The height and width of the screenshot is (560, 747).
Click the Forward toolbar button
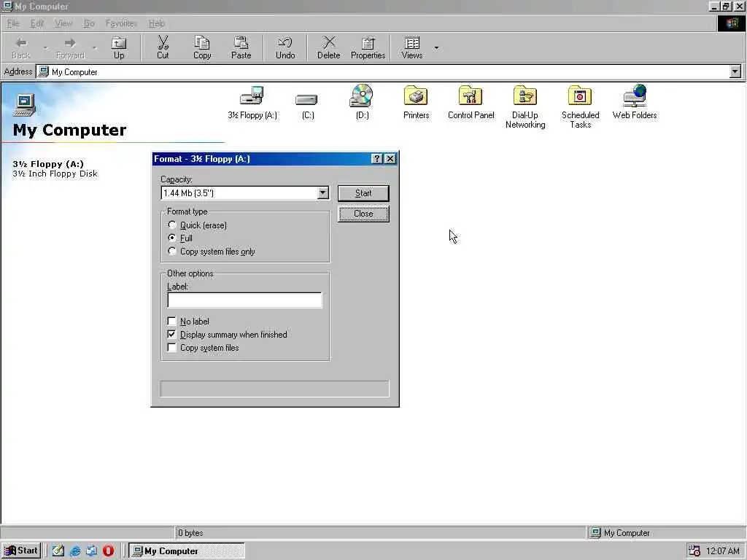pyautogui.click(x=70, y=48)
